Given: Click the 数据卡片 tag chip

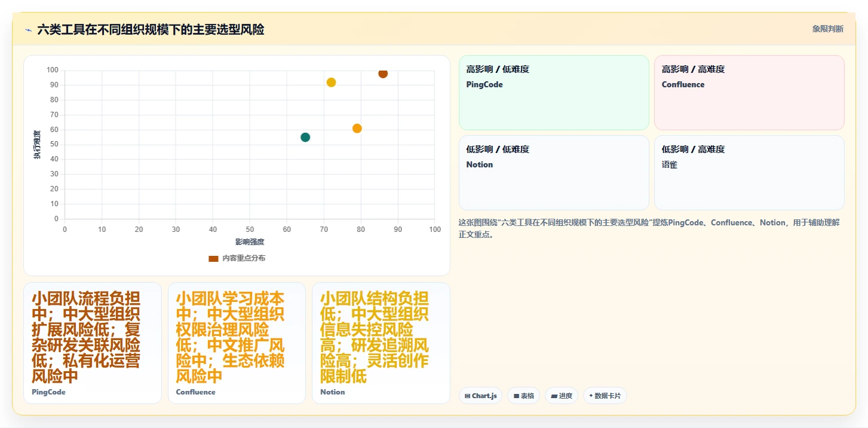Looking at the screenshot, I should click(605, 396).
